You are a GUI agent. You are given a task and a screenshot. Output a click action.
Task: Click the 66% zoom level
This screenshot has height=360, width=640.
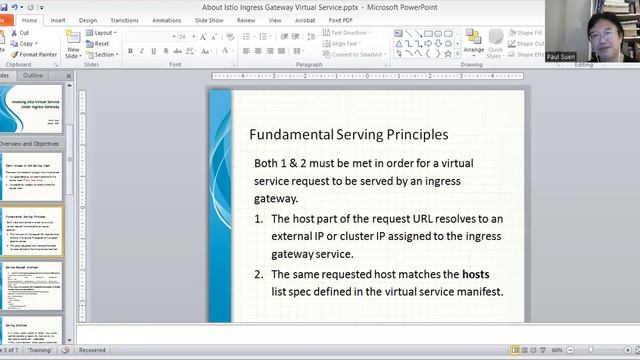pos(557,350)
